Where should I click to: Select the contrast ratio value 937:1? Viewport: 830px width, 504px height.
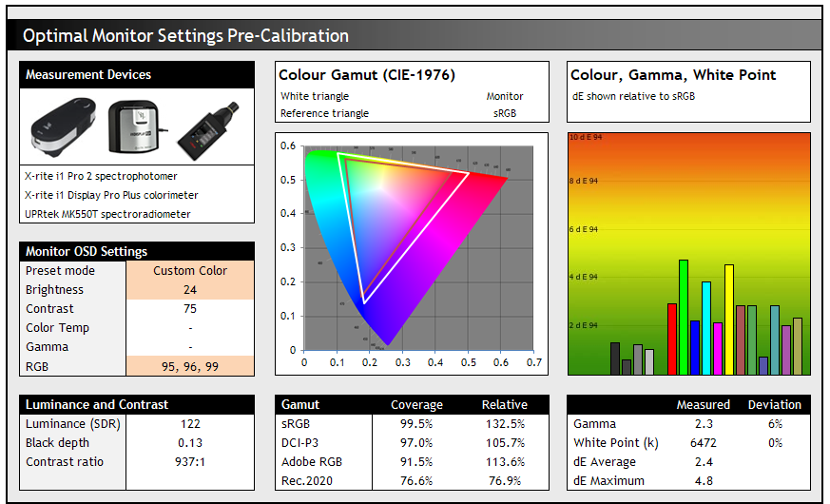pos(190,462)
